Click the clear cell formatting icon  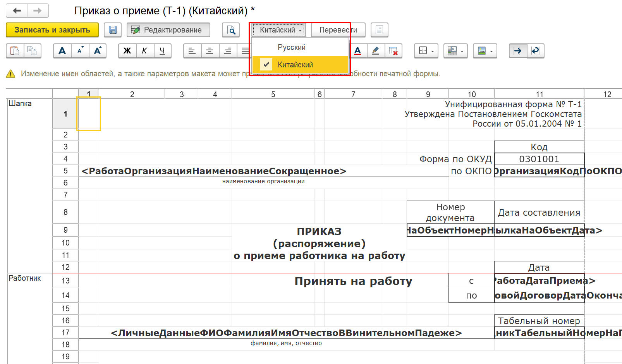pyautogui.click(x=393, y=51)
